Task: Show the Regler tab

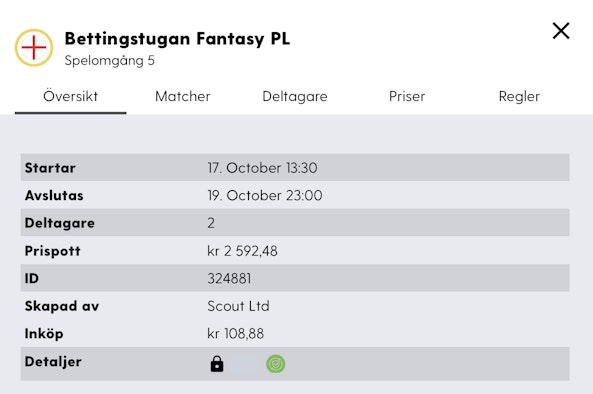Action: click(519, 96)
